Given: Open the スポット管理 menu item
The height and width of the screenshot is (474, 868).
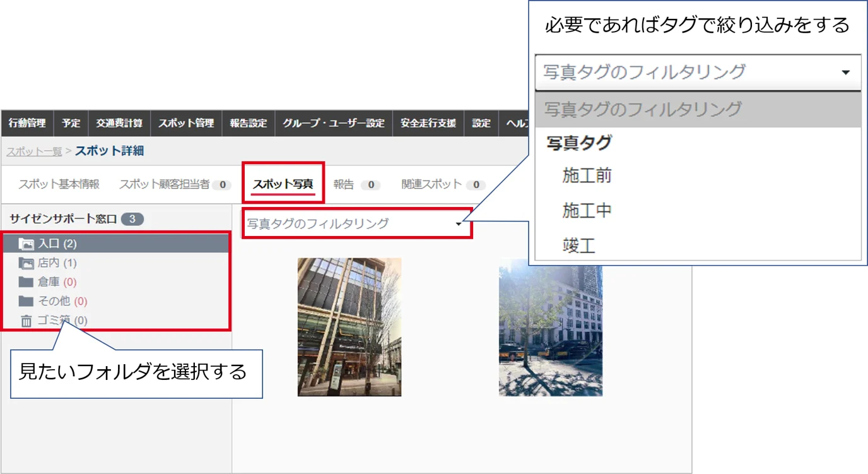Looking at the screenshot, I should click(186, 124).
